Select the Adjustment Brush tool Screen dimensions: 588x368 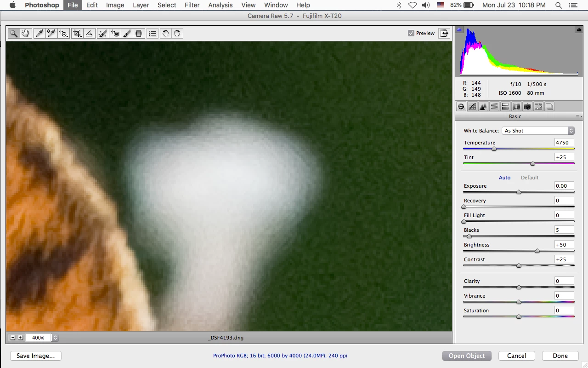(x=127, y=33)
